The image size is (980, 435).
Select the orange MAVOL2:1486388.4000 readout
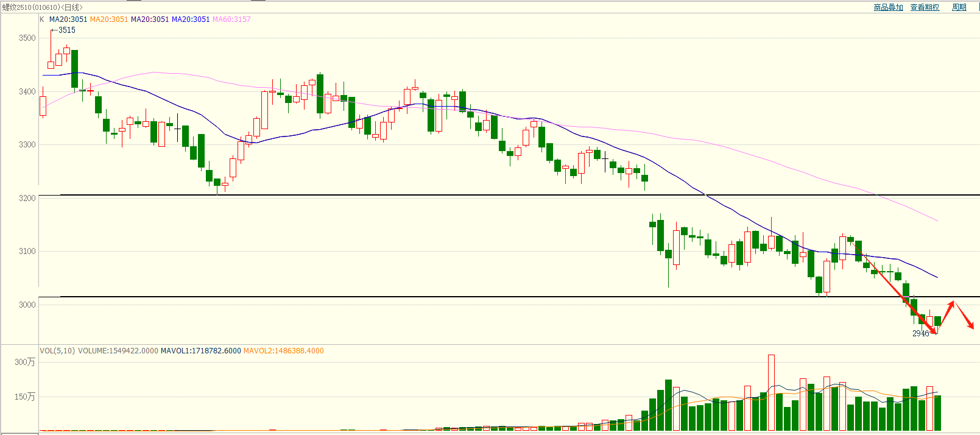284,351
